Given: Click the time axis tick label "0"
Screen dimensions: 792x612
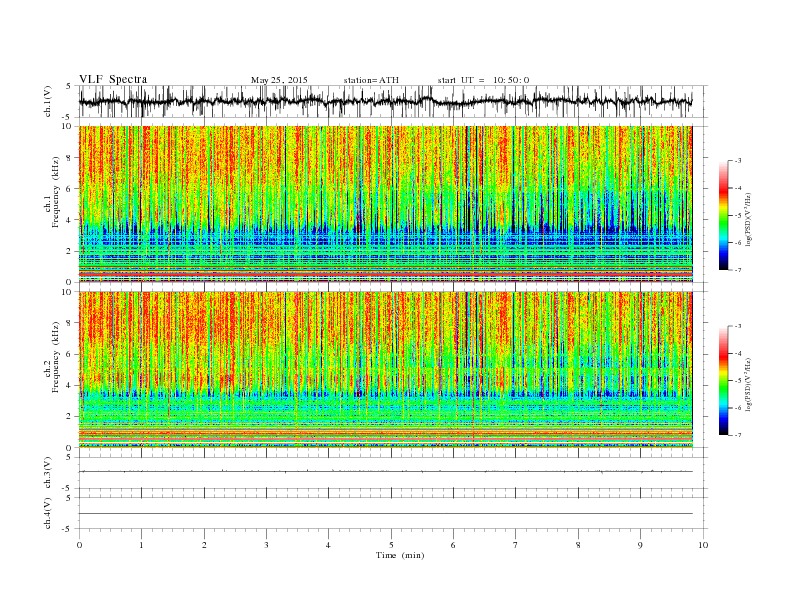Looking at the screenshot, I should coord(79,545).
